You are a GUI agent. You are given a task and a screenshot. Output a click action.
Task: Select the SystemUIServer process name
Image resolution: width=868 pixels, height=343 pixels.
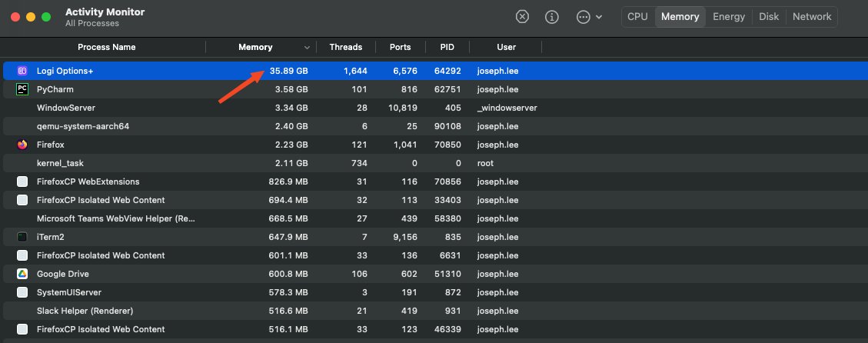pyautogui.click(x=69, y=292)
